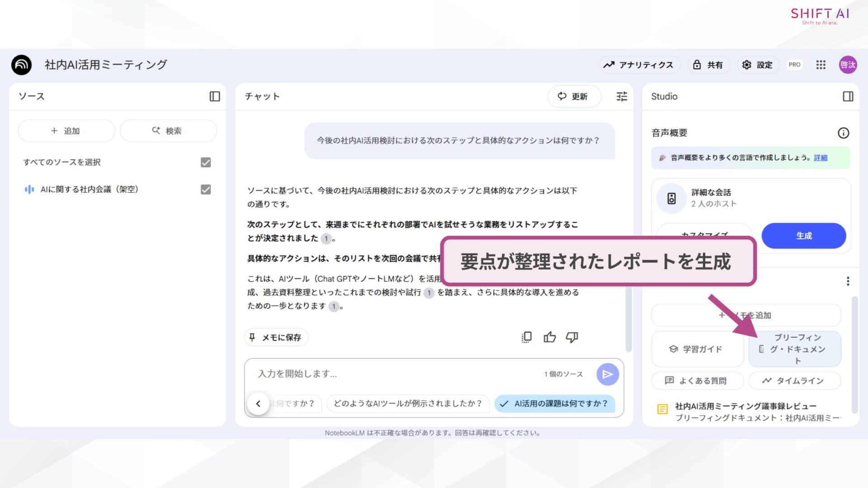Show previous suggested questions with the chevron

click(259, 404)
